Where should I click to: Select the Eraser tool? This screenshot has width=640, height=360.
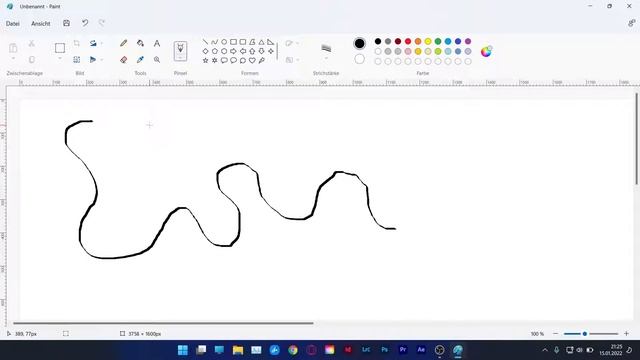[x=124, y=60]
